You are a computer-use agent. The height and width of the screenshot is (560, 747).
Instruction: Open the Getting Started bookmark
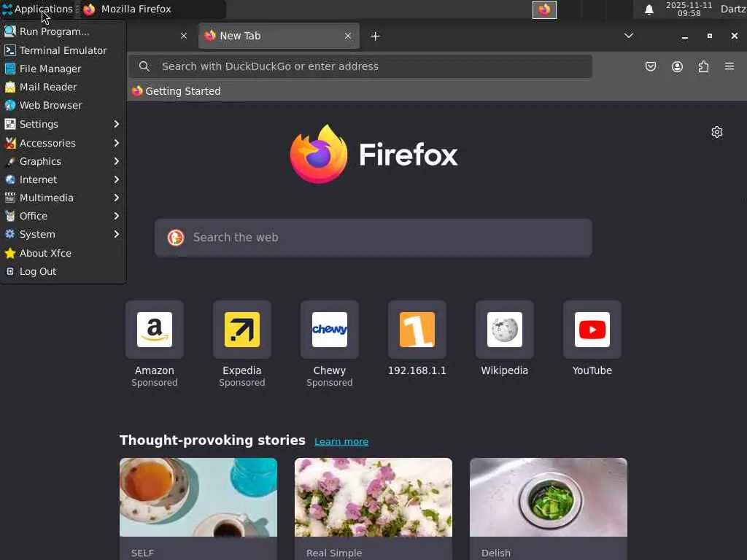pyautogui.click(x=177, y=91)
